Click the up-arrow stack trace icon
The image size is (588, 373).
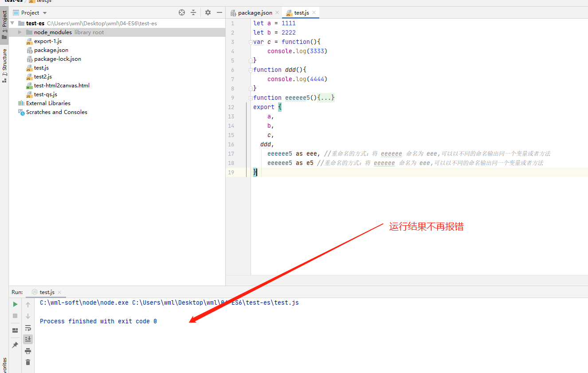28,304
